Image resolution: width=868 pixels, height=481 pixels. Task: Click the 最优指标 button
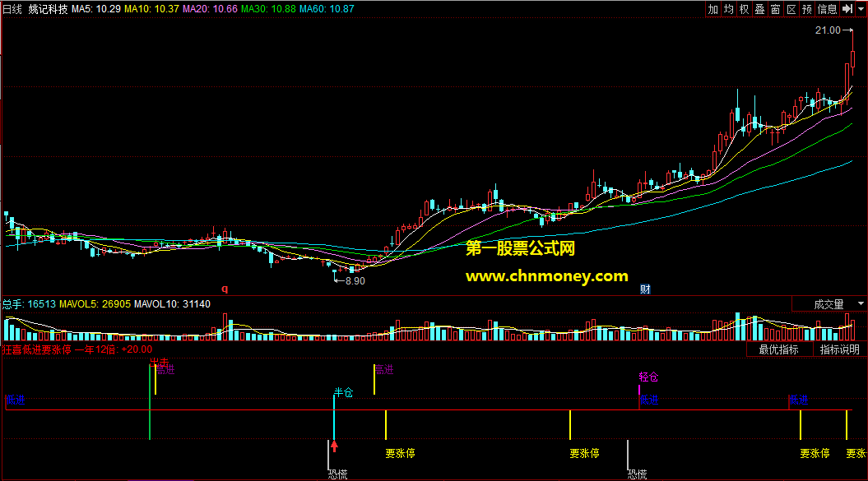coord(779,349)
